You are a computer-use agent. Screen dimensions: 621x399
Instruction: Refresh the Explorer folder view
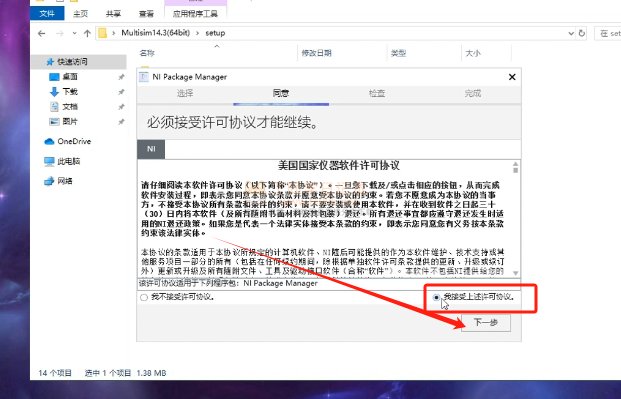[582, 34]
